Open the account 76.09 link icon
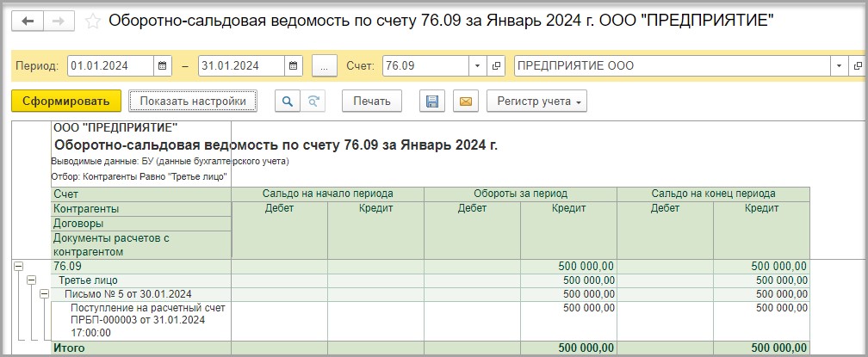Viewport: 868px width, 357px height. (496, 66)
